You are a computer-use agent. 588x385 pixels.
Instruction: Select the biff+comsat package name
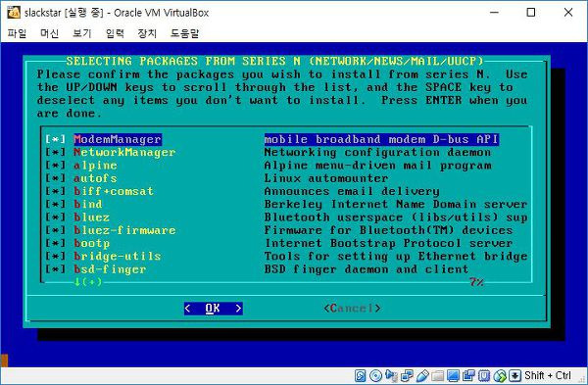114,191
